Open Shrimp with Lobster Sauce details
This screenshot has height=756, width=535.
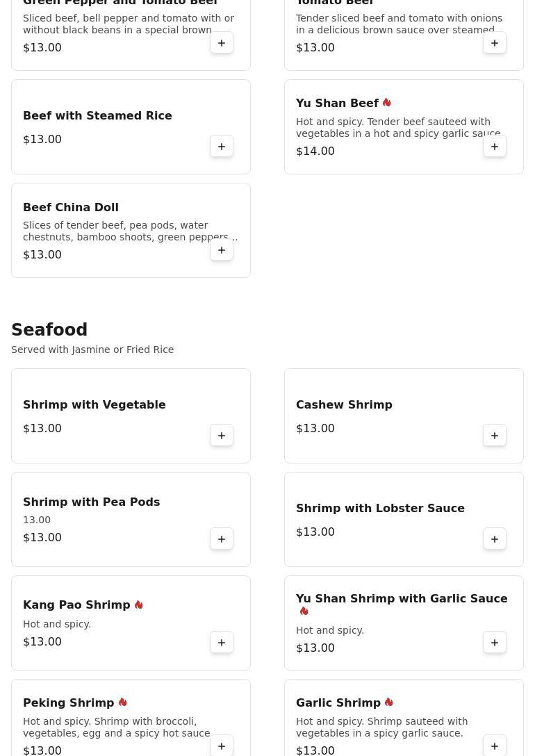380,508
